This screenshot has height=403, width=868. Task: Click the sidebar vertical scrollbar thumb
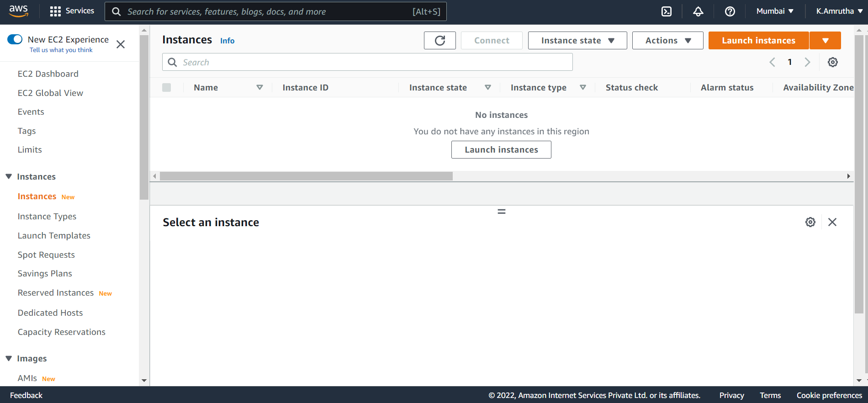144,117
